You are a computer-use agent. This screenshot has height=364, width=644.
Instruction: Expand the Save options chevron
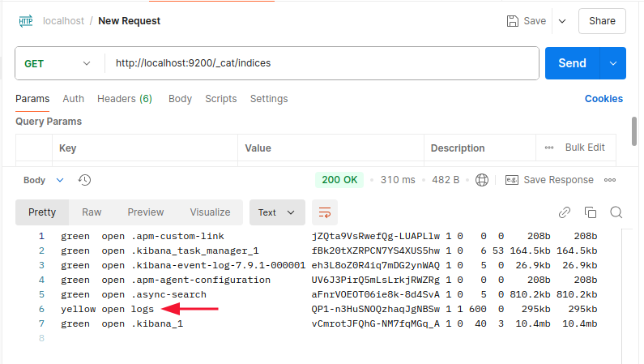click(562, 21)
